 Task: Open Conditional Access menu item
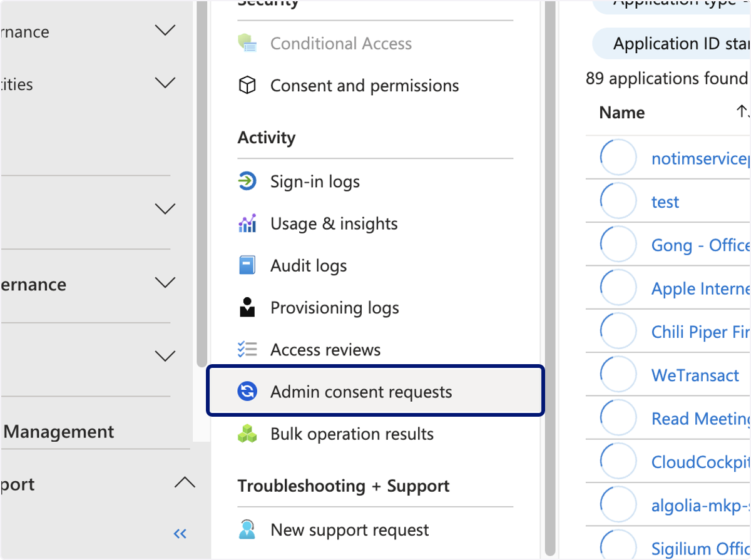[x=341, y=44]
